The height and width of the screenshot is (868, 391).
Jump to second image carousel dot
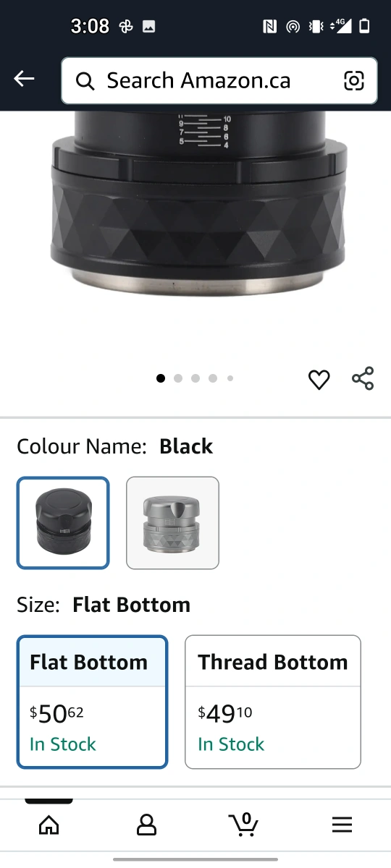(x=178, y=378)
